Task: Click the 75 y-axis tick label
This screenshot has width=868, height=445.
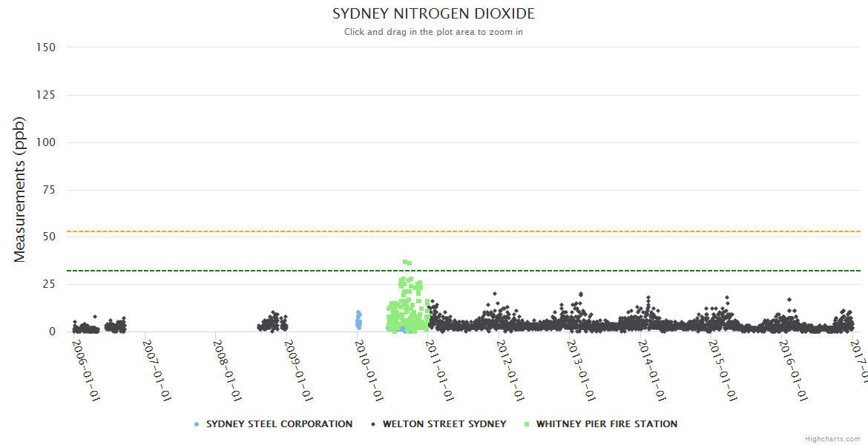Action: pos(49,190)
